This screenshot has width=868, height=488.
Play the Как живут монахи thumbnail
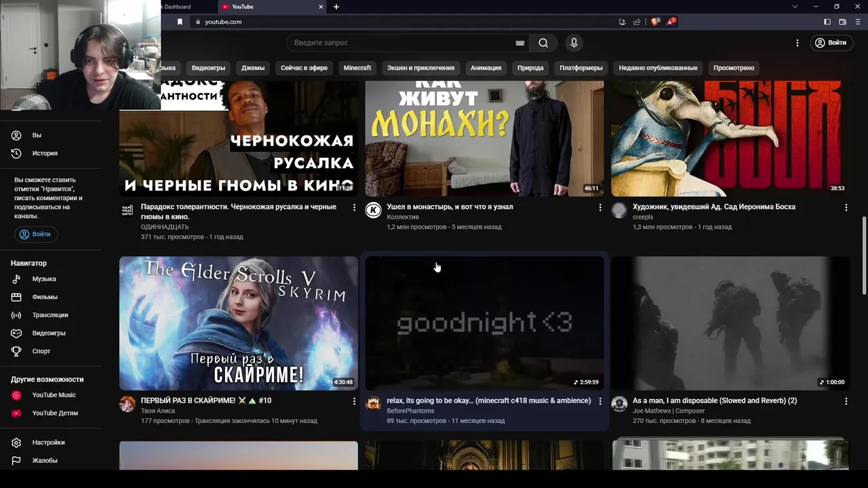[x=484, y=139]
